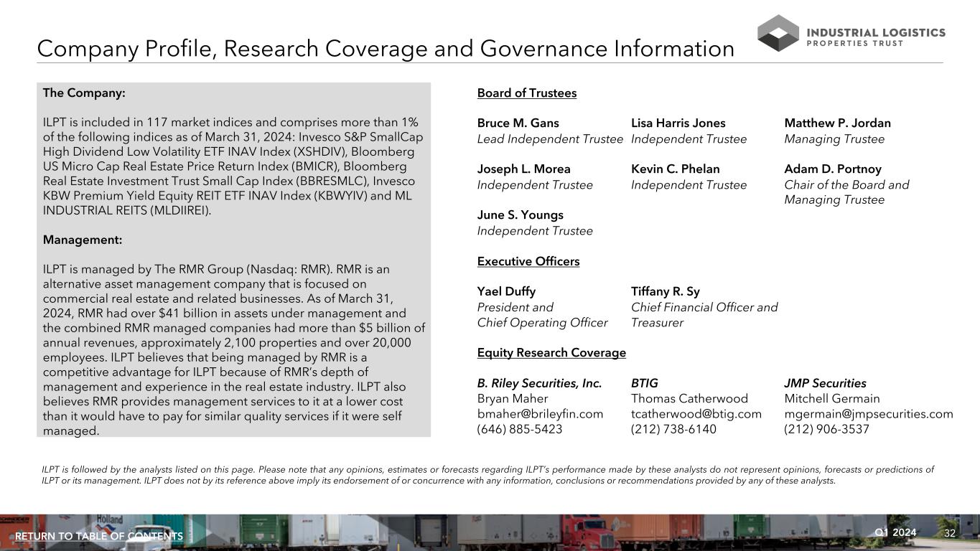Image resolution: width=980 pixels, height=551 pixels.
Task: Click tcatherwood@btig.com email address
Action: [696, 414]
